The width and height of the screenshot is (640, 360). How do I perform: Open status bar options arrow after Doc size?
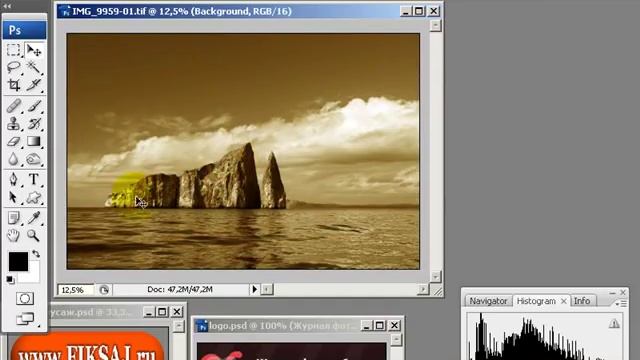254,289
